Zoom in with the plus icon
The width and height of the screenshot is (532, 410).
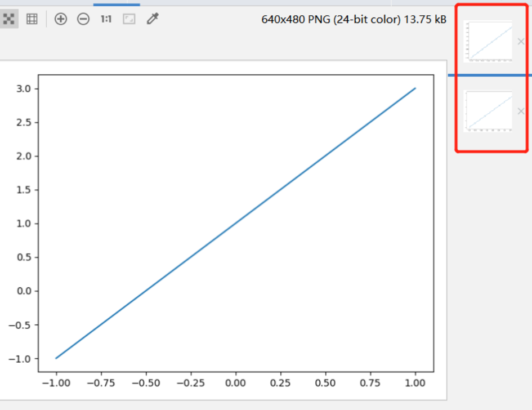tap(61, 19)
